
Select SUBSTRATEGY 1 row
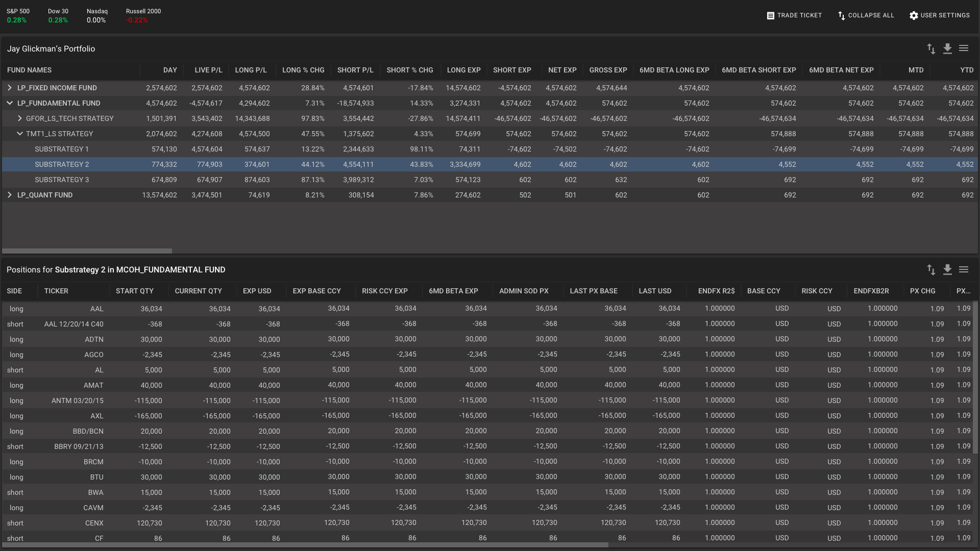pos(490,149)
